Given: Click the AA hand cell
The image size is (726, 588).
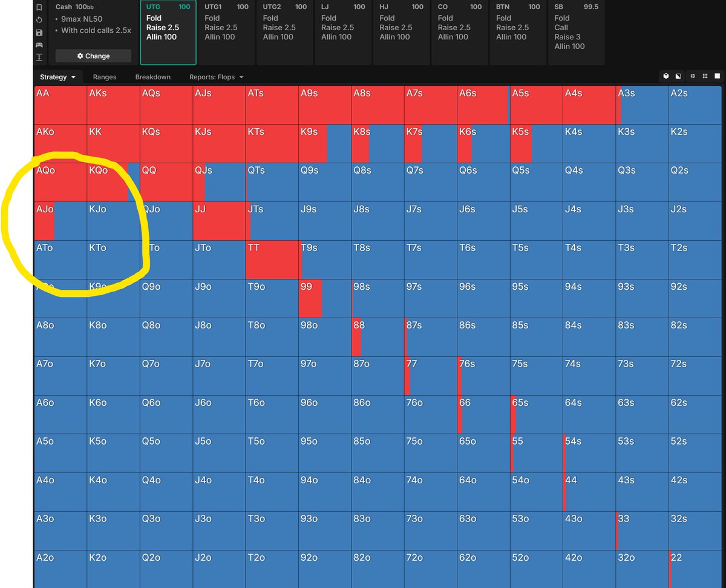Looking at the screenshot, I should (x=60, y=105).
